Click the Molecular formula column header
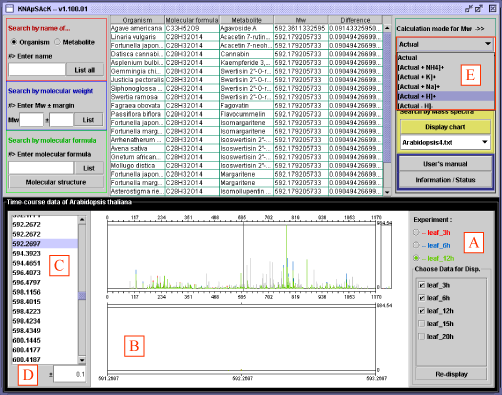Screen dimensions: 502x395 tap(192, 20)
